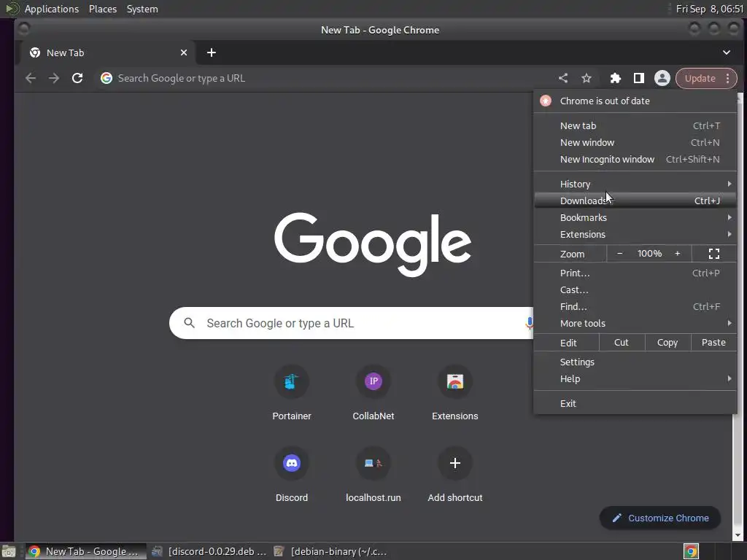The width and height of the screenshot is (747, 560).
Task: Expand the More tools submenu
Action: pos(635,323)
